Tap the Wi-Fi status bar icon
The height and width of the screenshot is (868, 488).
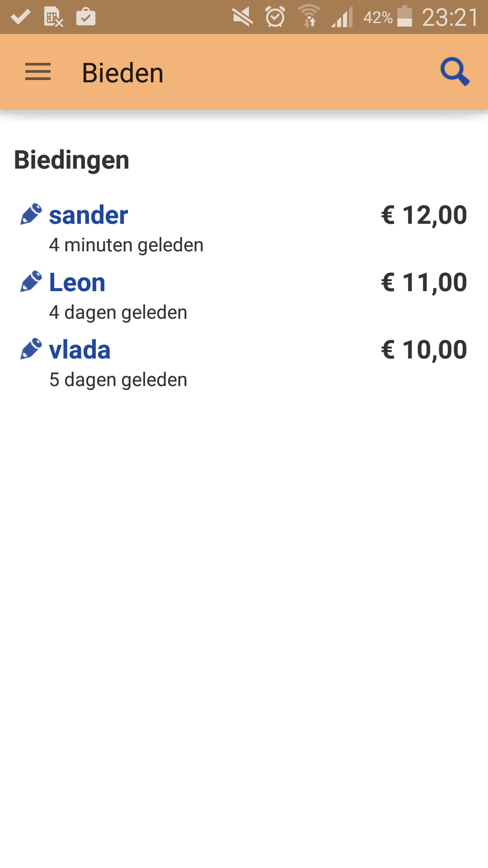309,17
